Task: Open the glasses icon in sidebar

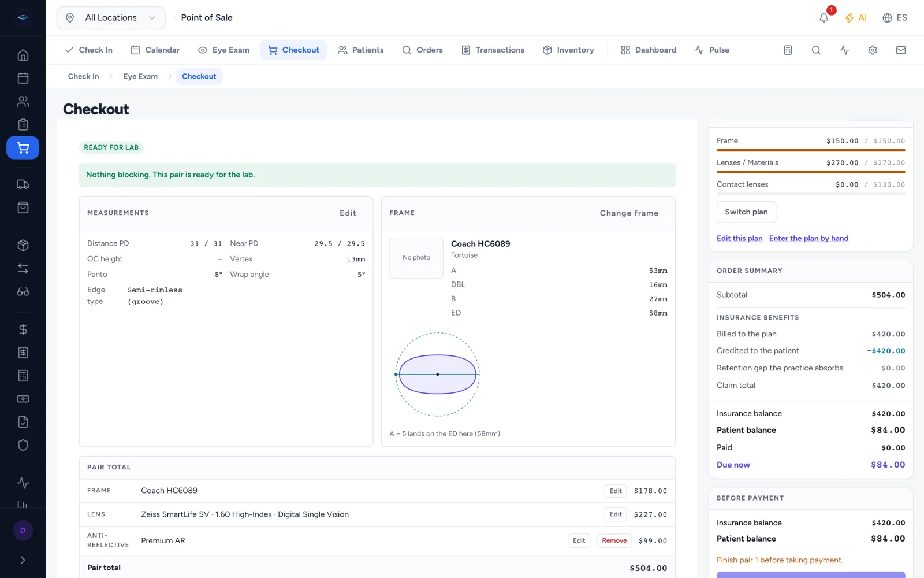Action: pos(23,292)
